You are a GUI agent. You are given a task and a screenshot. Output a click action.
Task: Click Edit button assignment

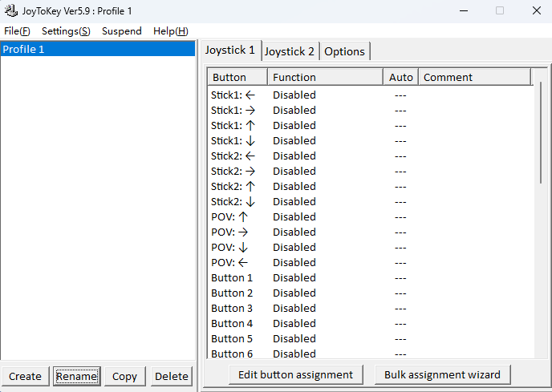pyautogui.click(x=295, y=374)
